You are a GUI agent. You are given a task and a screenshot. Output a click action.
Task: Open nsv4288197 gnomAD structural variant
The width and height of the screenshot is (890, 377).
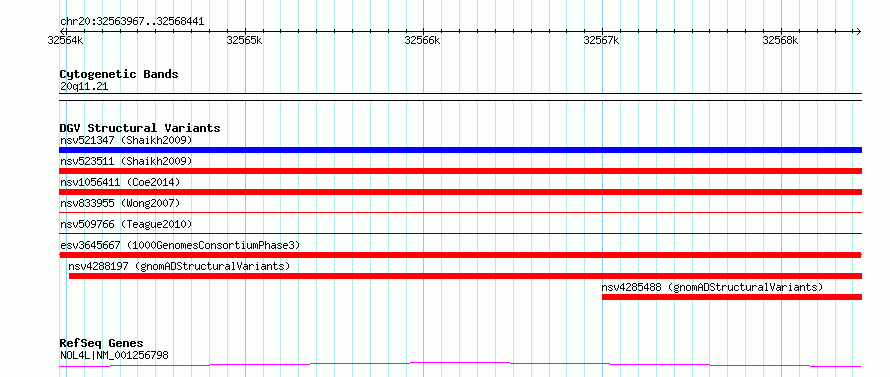coord(465,276)
